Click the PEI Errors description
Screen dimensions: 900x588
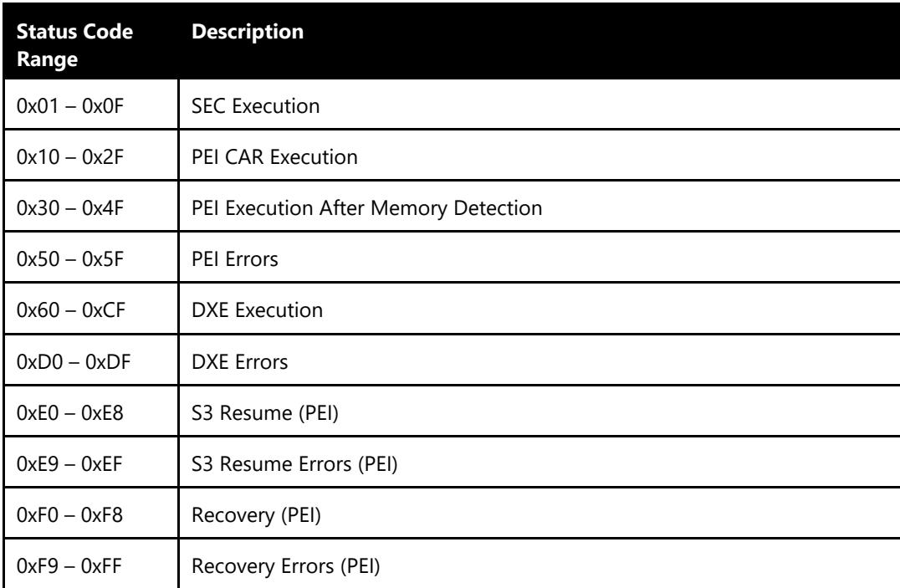(235, 259)
